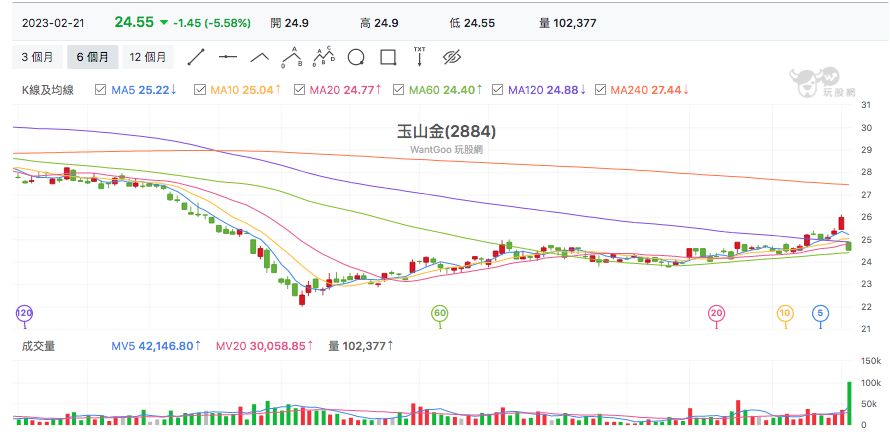Image resolution: width=890 pixels, height=434 pixels.
Task: Click the current price 24.55
Action: click(134, 22)
